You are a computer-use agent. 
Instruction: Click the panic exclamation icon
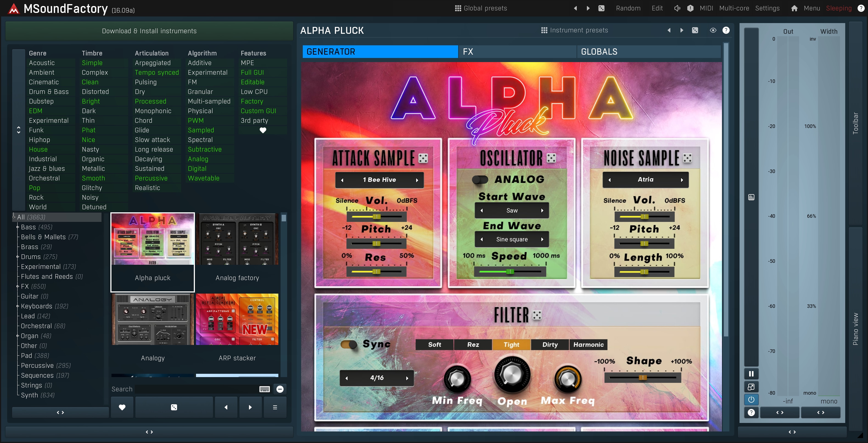(690, 8)
